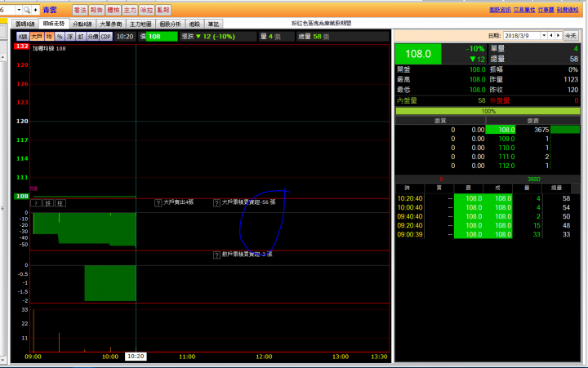Open the 行事曆 calendar link
This screenshot has width=588, height=368.
[x=546, y=10]
